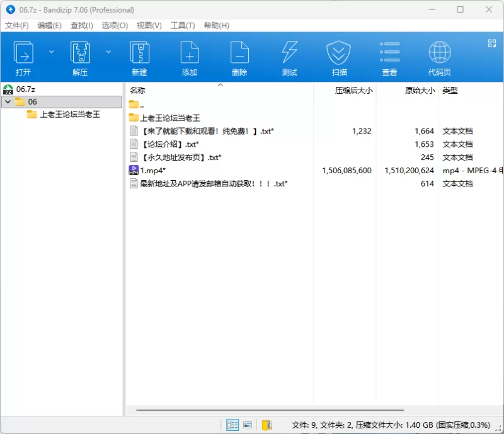
Task: Expand the dropdown arrow next to 解压
Action: pyautogui.click(x=108, y=52)
